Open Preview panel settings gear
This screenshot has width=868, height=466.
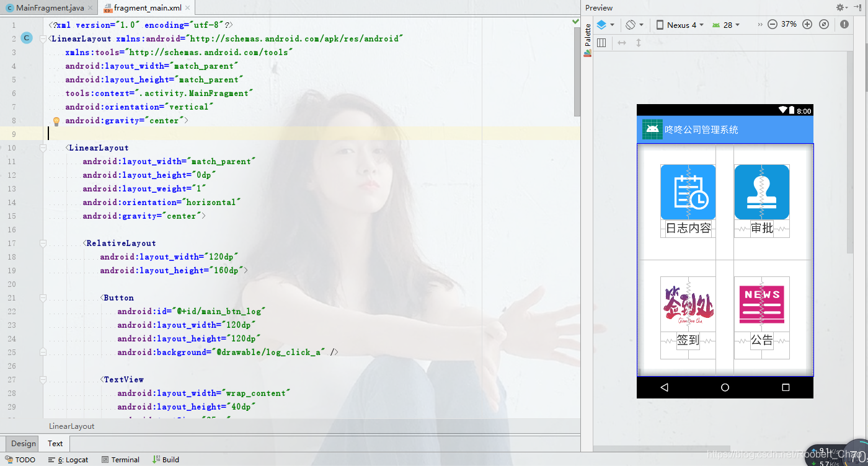[x=842, y=7]
